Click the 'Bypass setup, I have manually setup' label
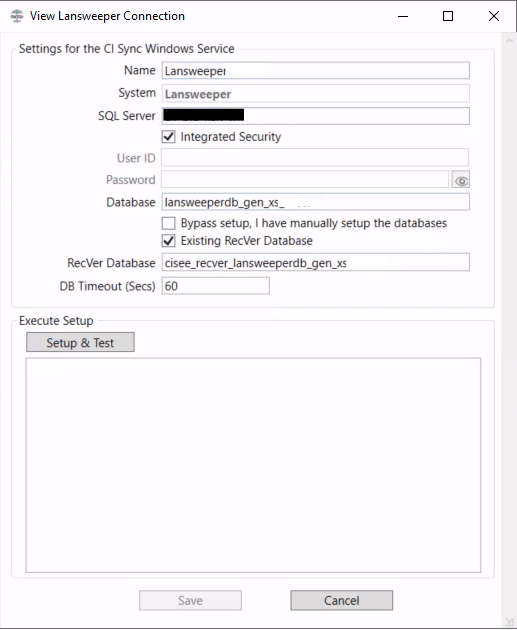517x630 pixels. click(314, 223)
